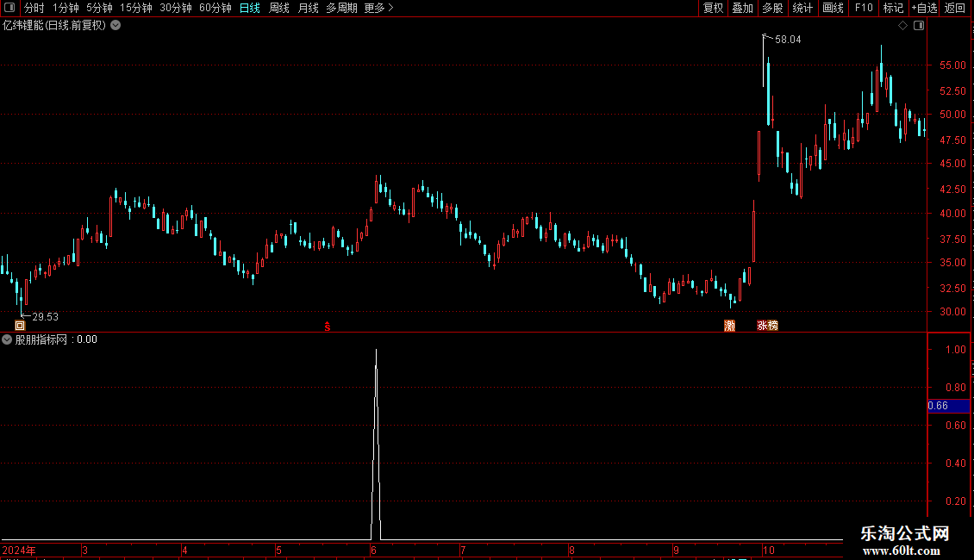Click the 股朋指标网 : 0.00 indicator label
The image size is (974, 560).
coord(56,339)
